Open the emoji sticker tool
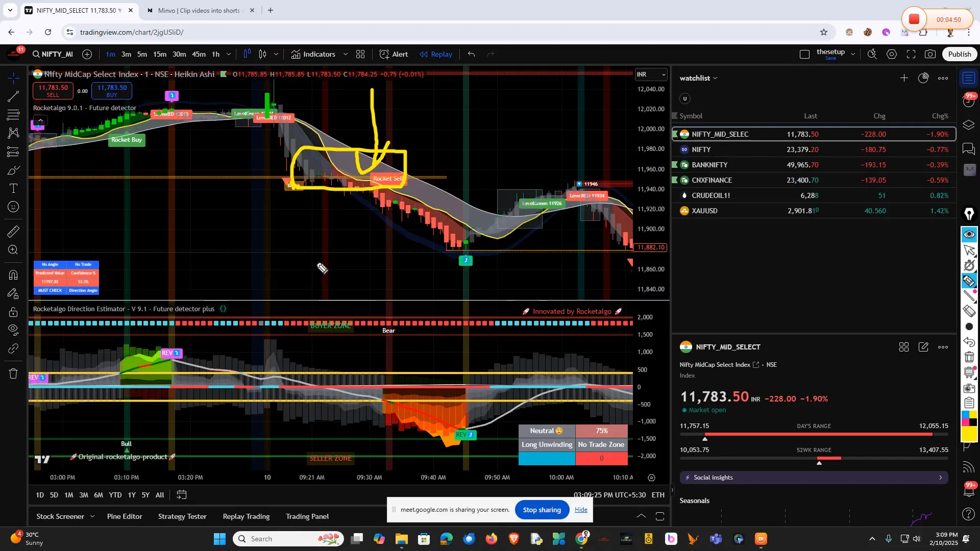The image size is (980, 551). pos(13,207)
